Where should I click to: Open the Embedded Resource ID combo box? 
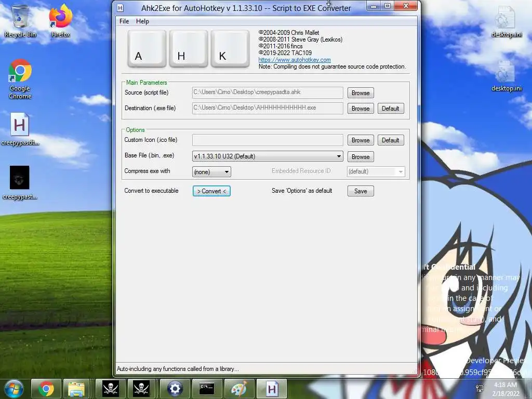tap(376, 171)
